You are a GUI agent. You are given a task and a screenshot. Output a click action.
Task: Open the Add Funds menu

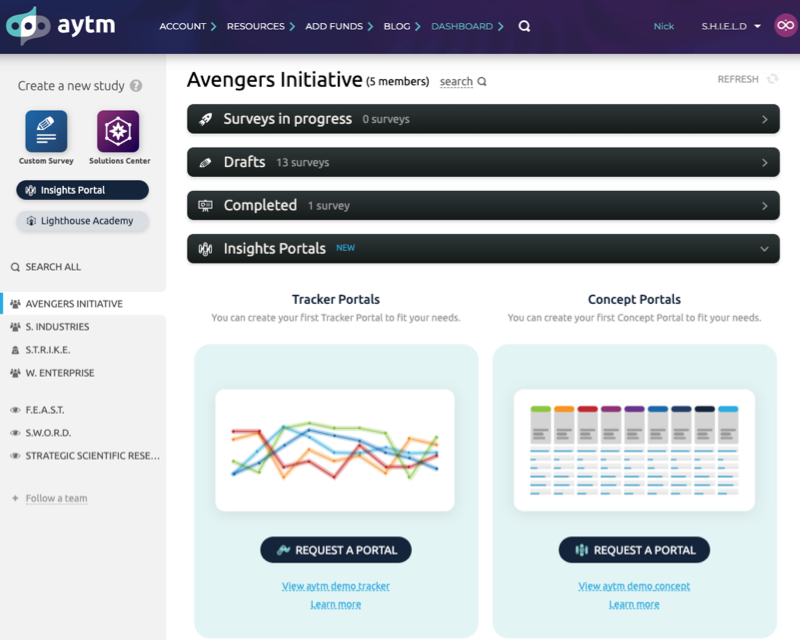tap(339, 27)
